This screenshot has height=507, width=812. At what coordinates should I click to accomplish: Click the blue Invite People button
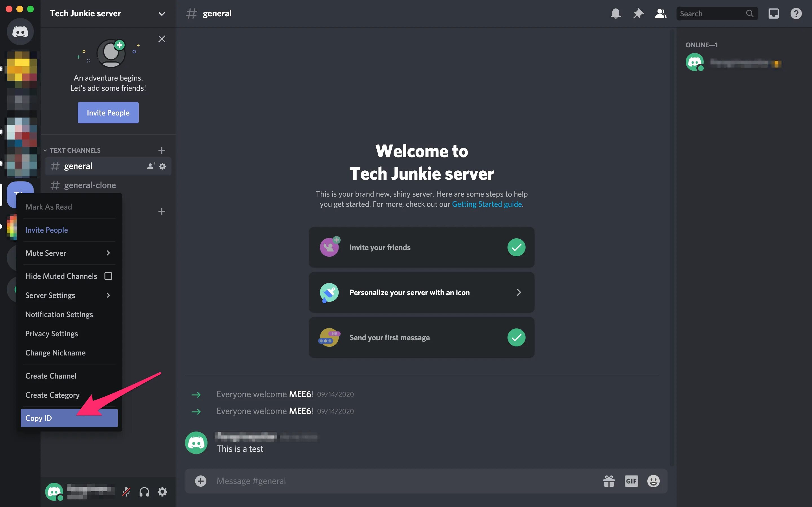tap(108, 113)
